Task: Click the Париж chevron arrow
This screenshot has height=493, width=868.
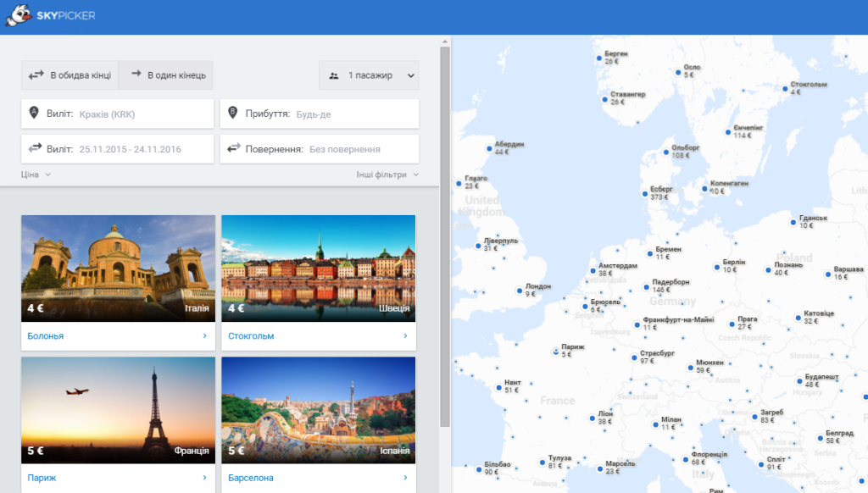Action: pos(205,478)
